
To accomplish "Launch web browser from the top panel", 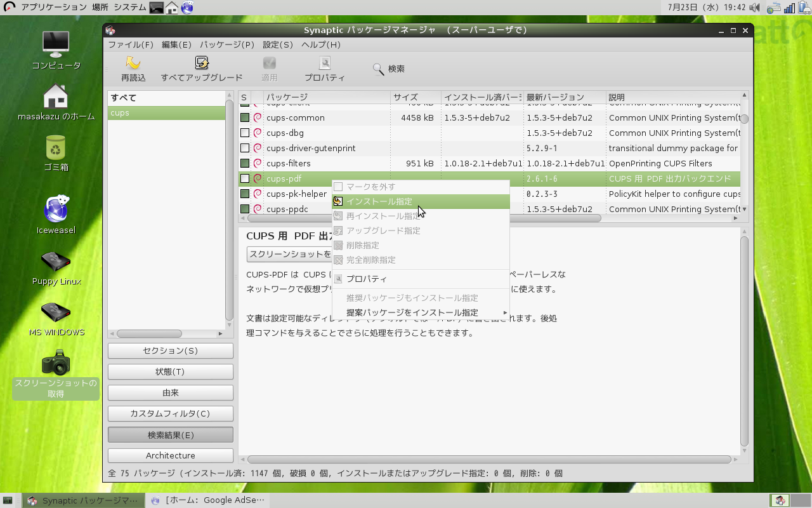I will (x=187, y=8).
